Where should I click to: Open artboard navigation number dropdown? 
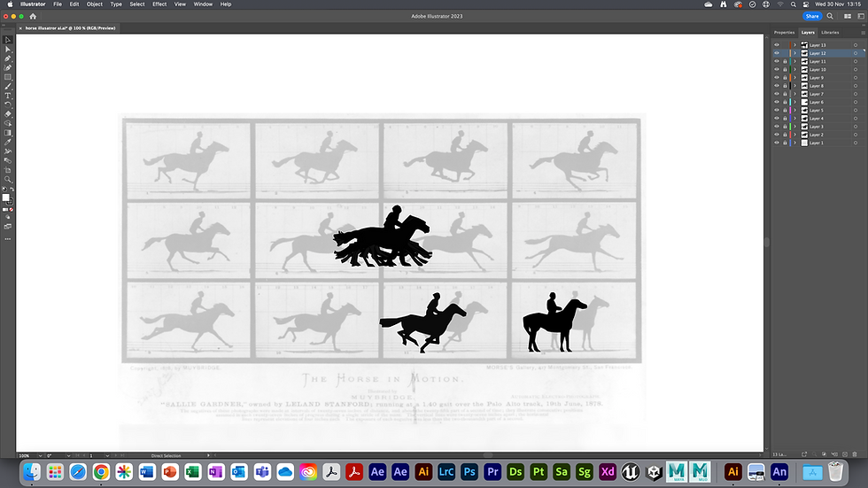(x=107, y=456)
